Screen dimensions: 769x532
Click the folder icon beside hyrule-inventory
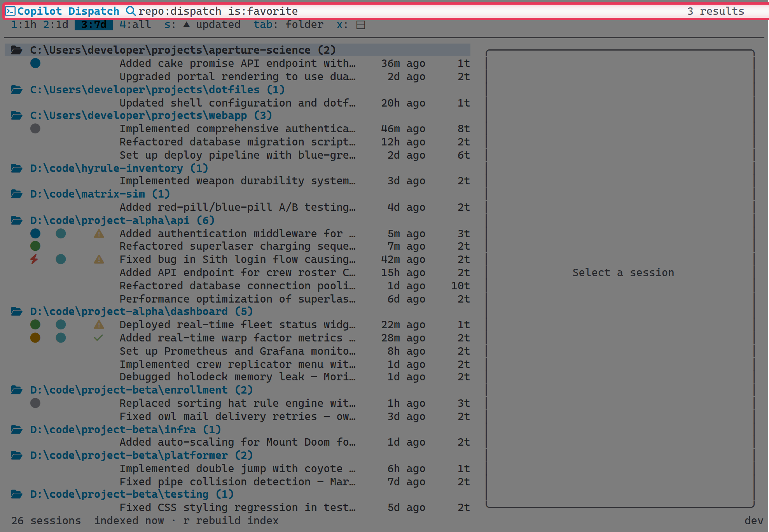point(17,168)
